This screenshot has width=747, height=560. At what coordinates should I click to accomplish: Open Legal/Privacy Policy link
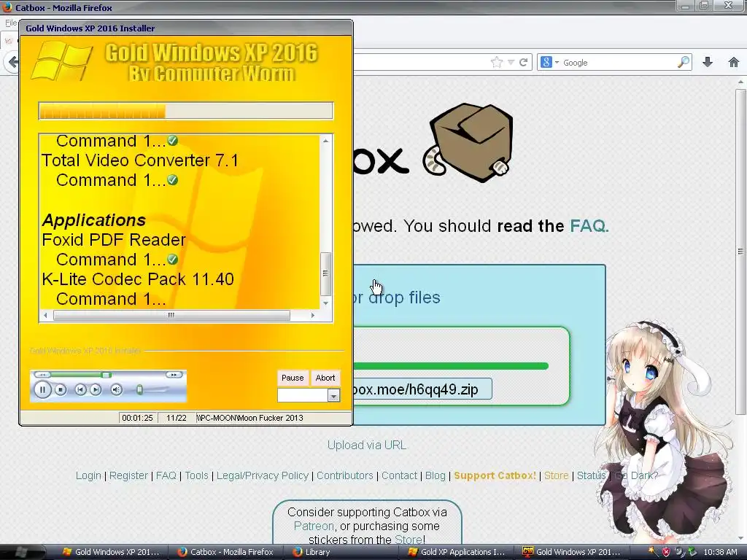pyautogui.click(x=263, y=475)
